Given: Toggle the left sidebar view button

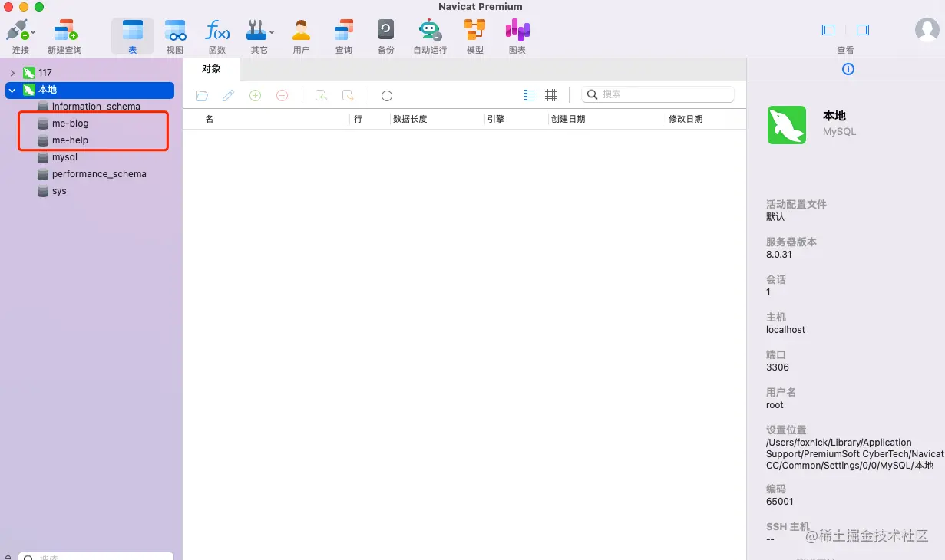Looking at the screenshot, I should [828, 30].
